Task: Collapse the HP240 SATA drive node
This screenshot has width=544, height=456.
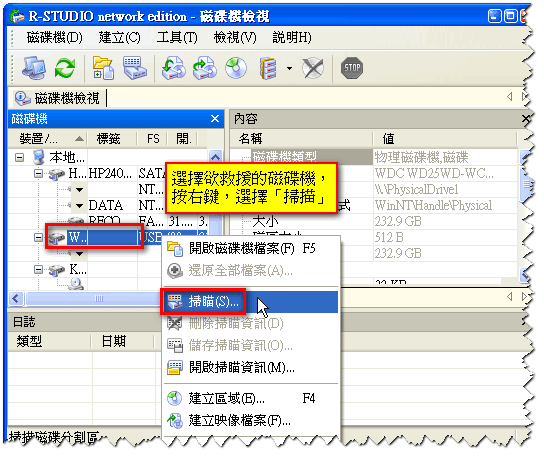Action: click(39, 174)
